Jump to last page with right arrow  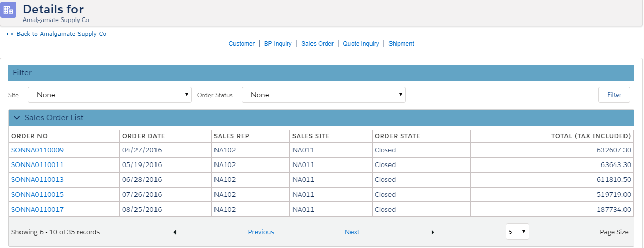[x=433, y=232]
